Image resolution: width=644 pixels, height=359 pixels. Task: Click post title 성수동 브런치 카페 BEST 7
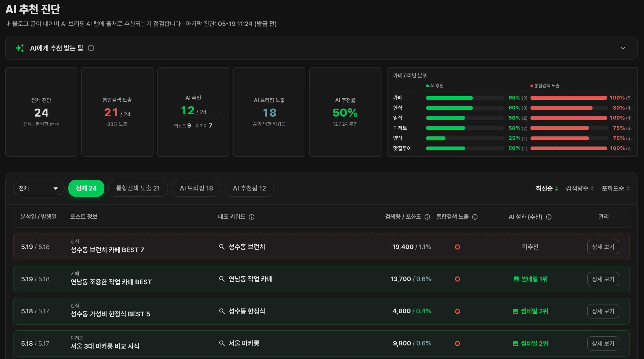107,250
